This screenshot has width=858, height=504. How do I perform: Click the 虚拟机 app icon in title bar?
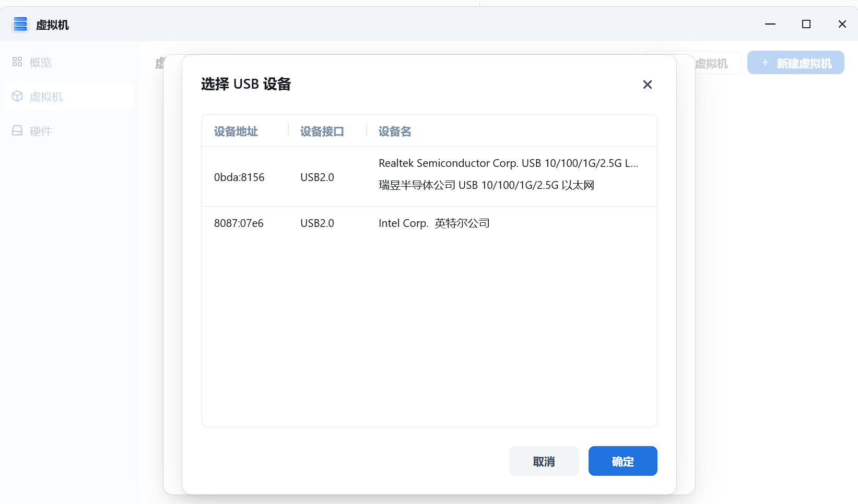pyautogui.click(x=20, y=25)
